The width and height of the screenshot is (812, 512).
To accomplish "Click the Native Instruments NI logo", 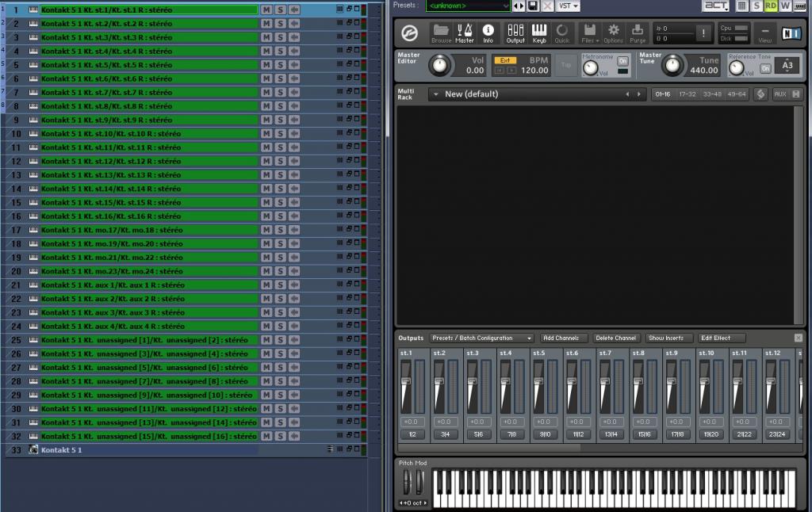I will point(791,33).
